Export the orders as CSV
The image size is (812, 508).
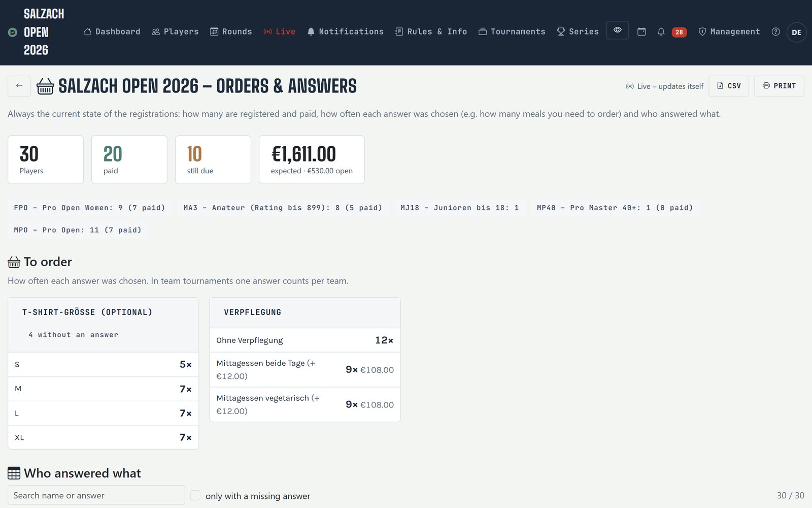pyautogui.click(x=729, y=86)
